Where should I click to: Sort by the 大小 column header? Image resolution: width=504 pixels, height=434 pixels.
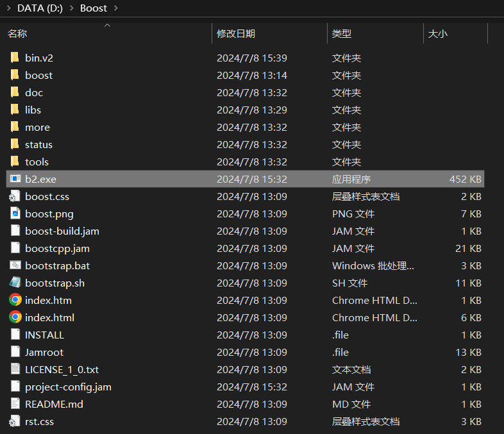pos(437,33)
